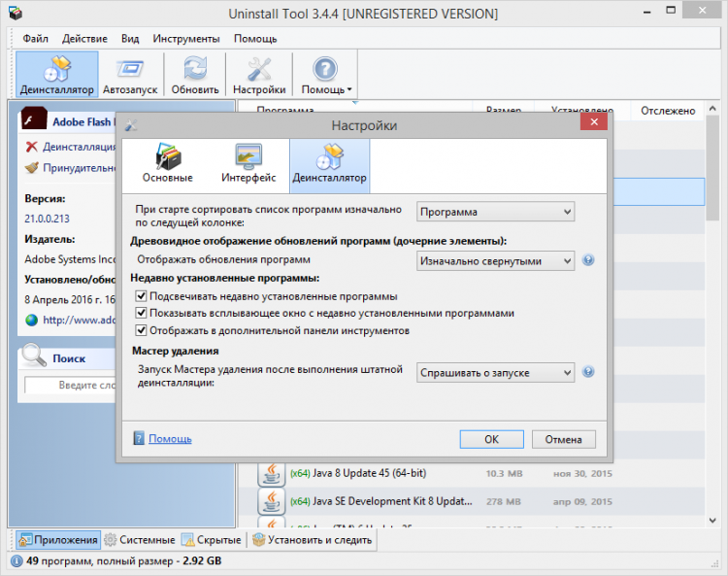Minimize the Uninstall Tool window
This screenshot has width=728, height=576.
tap(647, 11)
